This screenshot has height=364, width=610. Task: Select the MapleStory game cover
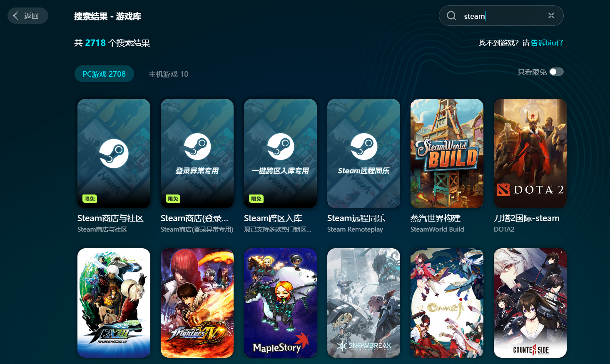(280, 303)
